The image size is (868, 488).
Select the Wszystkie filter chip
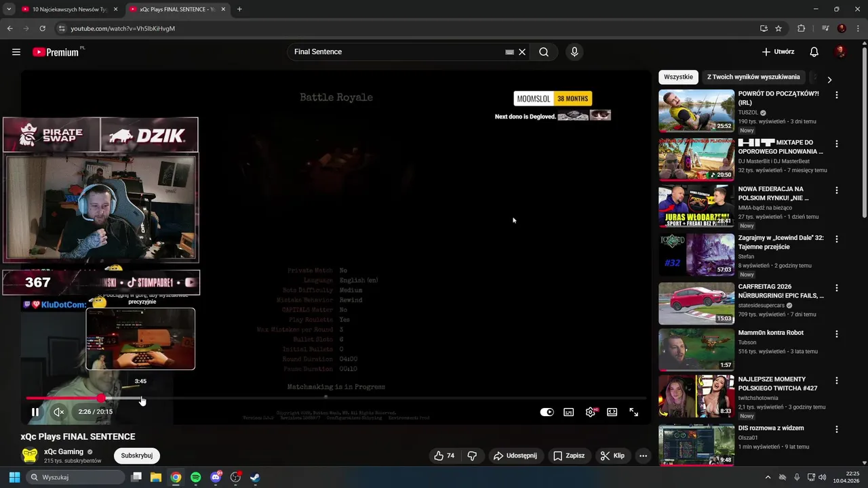[x=679, y=77]
